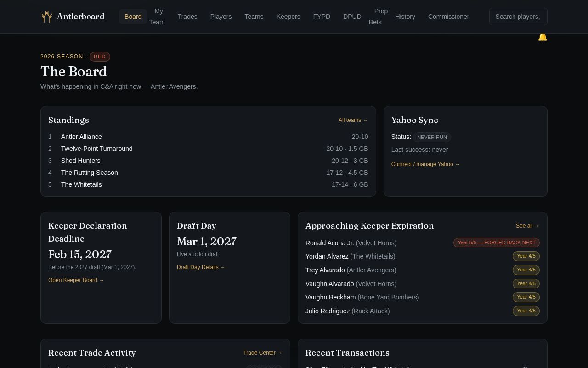Viewport: 588px width, 368px height.
Task: Click Recent Trade Activity heading
Action: (92, 353)
